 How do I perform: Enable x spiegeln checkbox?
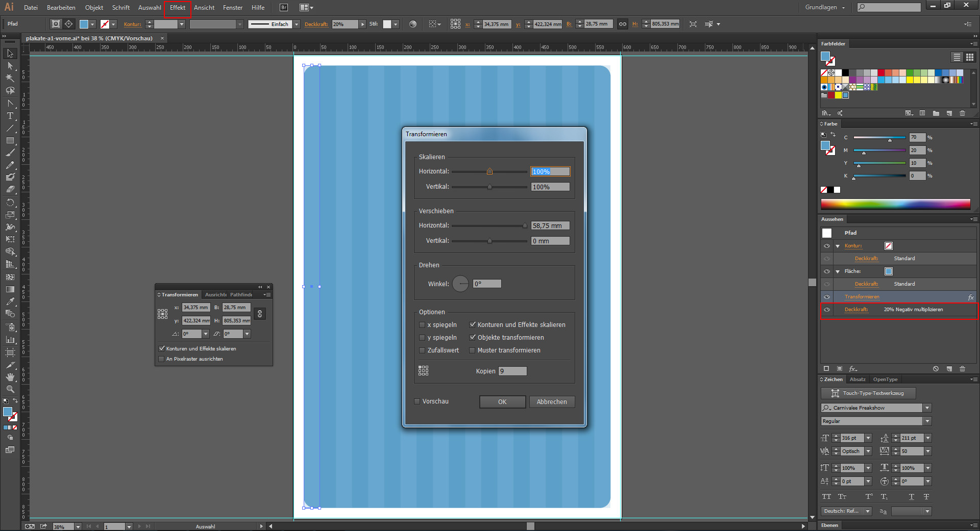pyautogui.click(x=422, y=325)
